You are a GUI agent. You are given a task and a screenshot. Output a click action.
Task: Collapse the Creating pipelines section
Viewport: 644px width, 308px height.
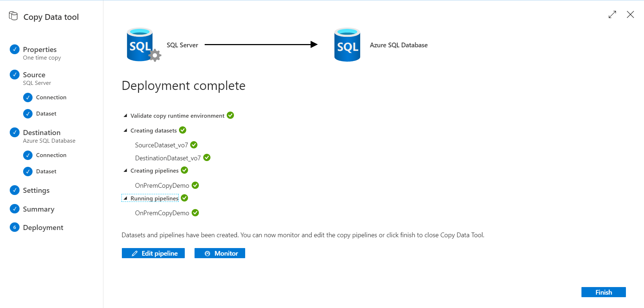point(125,170)
